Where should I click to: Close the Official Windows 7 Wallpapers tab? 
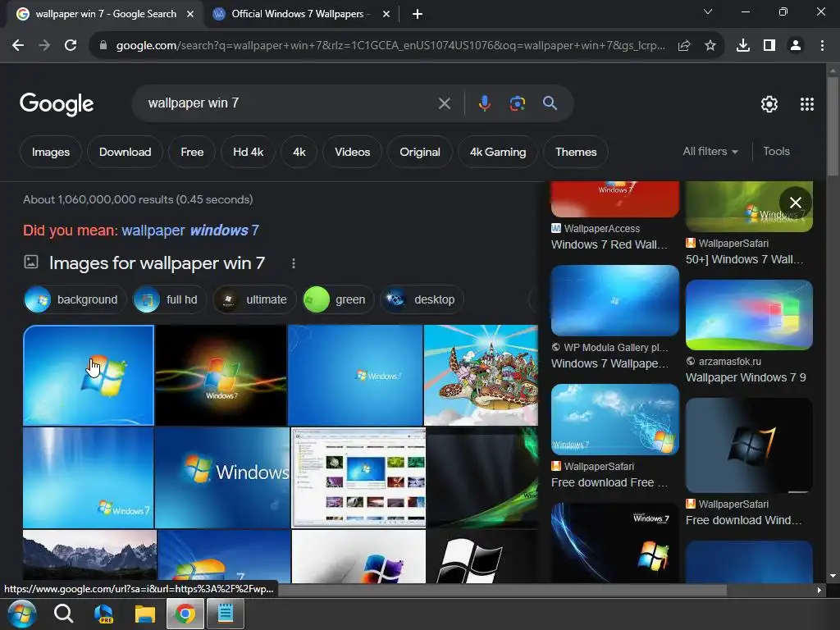coord(386,14)
